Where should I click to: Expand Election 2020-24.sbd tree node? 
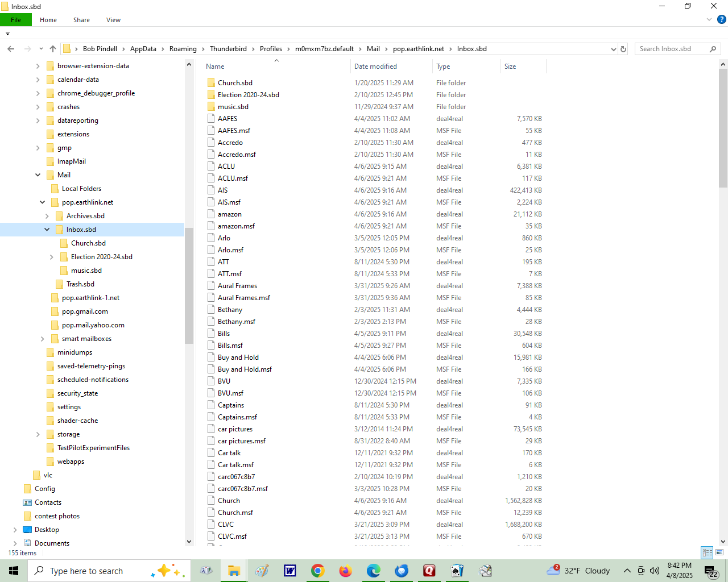52,257
